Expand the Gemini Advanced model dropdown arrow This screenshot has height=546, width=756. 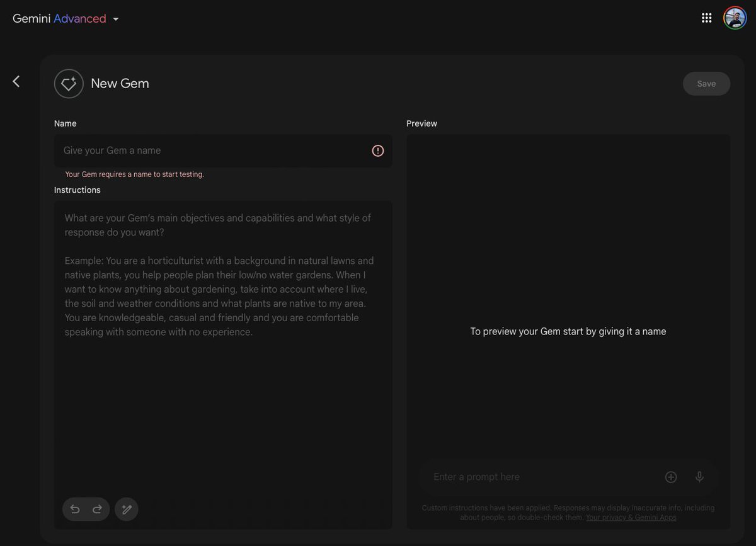[x=116, y=19]
